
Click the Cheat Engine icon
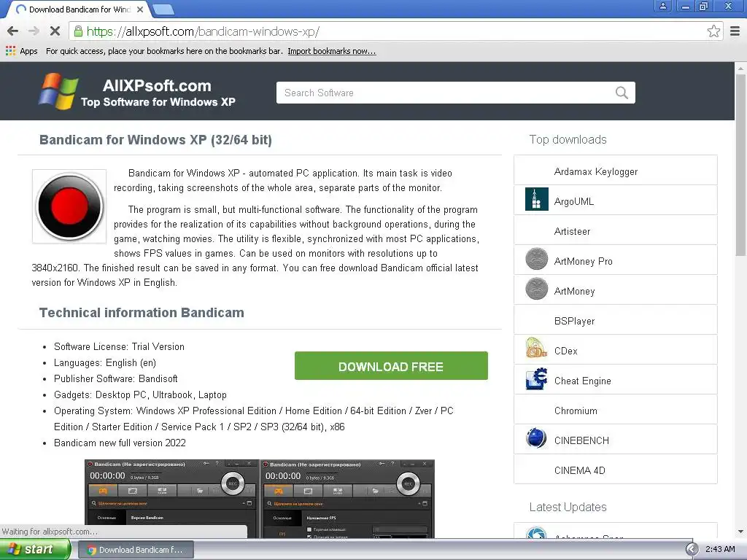536,378
